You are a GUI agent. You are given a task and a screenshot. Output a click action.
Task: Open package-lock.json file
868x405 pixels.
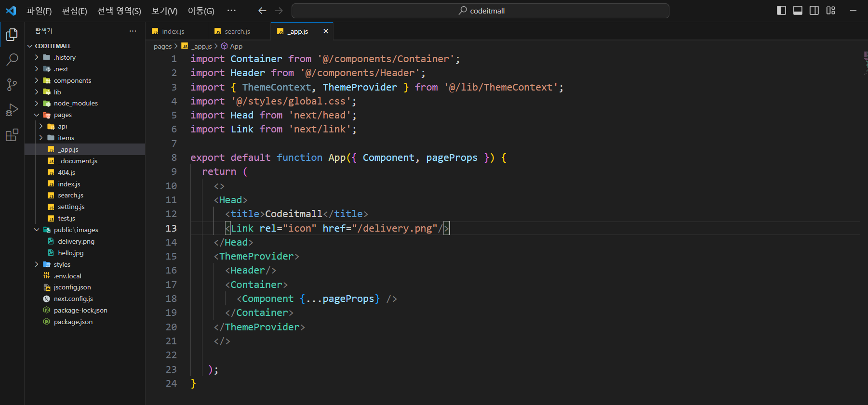(x=85, y=310)
